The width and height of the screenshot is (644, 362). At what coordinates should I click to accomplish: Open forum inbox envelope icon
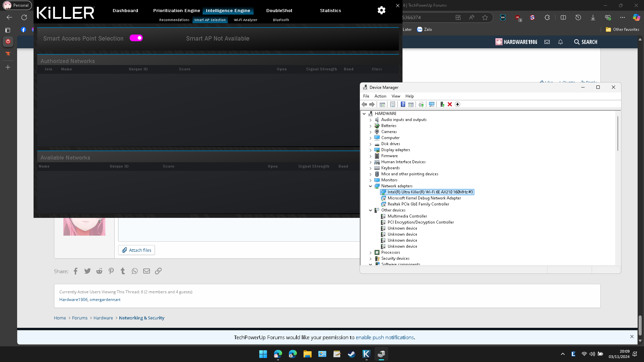[547, 42]
